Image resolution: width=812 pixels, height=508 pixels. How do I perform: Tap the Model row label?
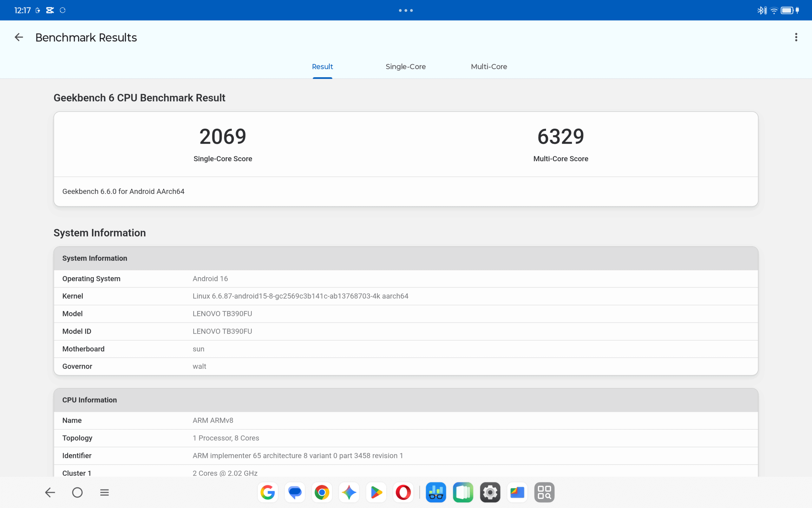72,313
